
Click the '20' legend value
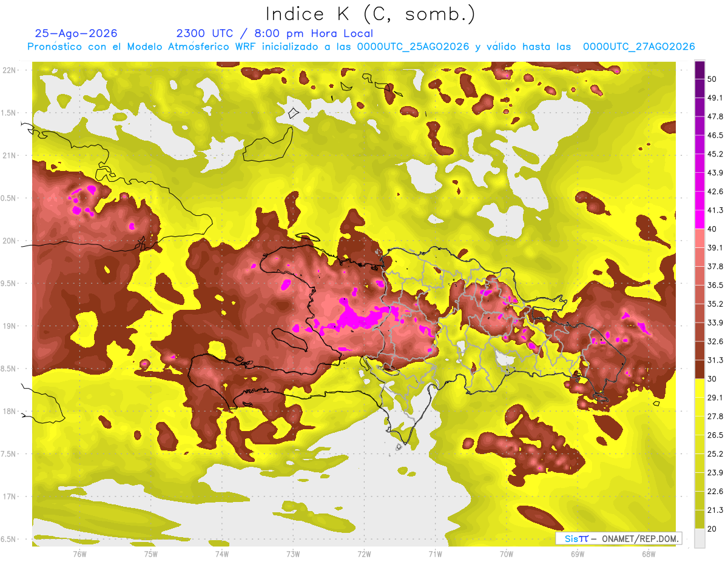point(712,529)
